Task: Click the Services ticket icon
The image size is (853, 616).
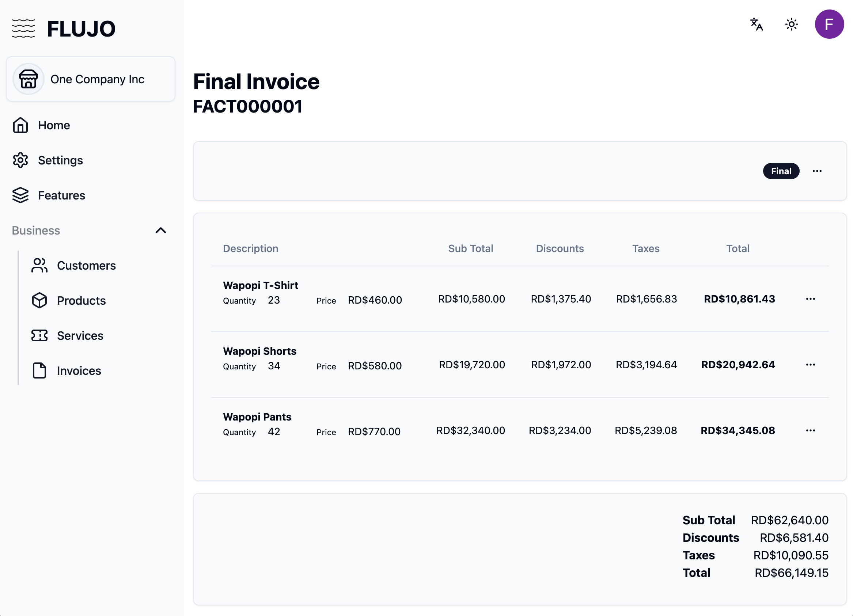Action: tap(39, 335)
